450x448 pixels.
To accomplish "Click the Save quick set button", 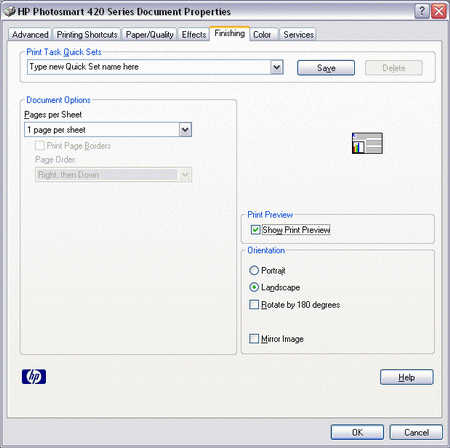I will 326,68.
